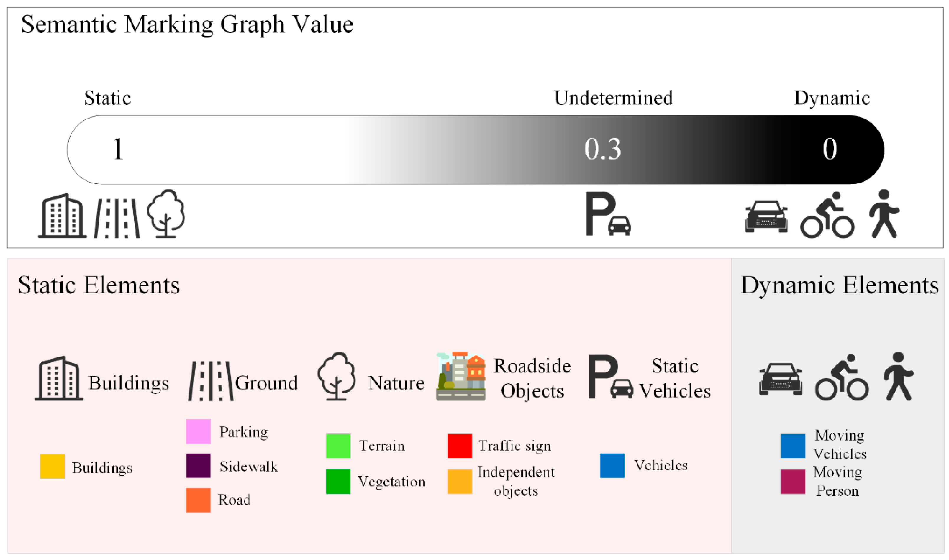Click the walking person icon in Dynamic Elements
The image size is (949, 560).
(899, 376)
